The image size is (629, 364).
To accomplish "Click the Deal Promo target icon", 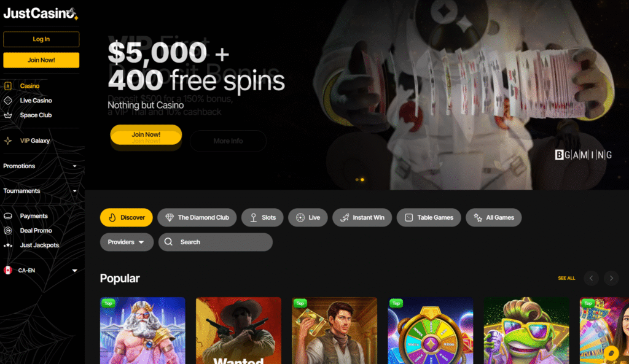I will coord(7,231).
